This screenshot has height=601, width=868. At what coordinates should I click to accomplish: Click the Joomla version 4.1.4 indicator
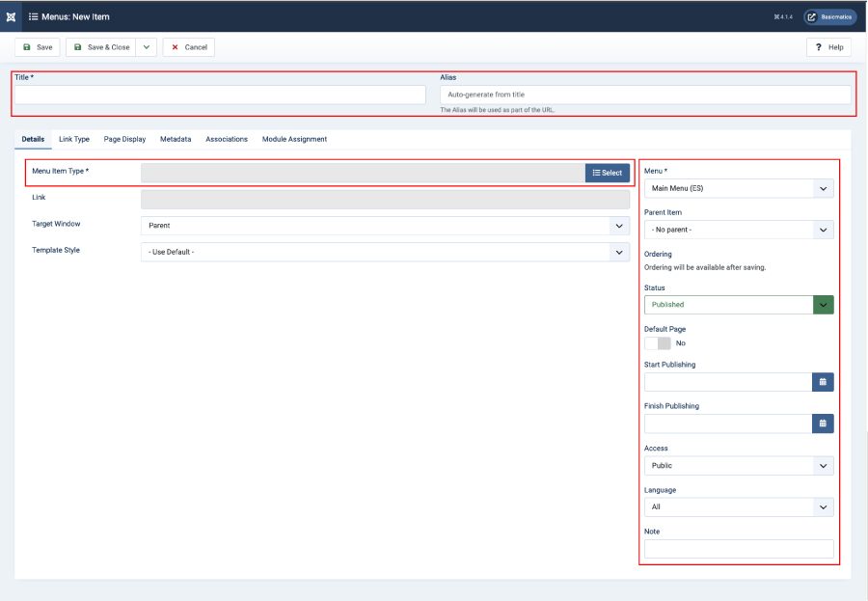pyautogui.click(x=783, y=17)
